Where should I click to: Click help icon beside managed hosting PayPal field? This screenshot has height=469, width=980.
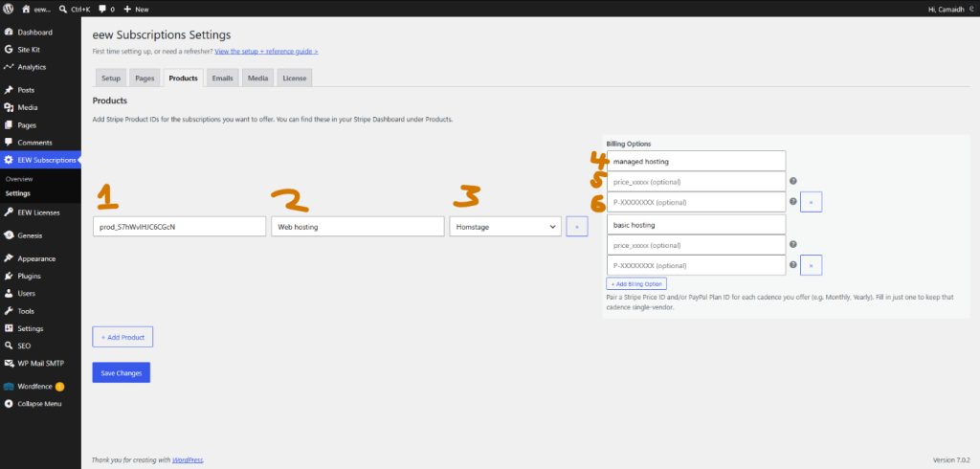793,201
